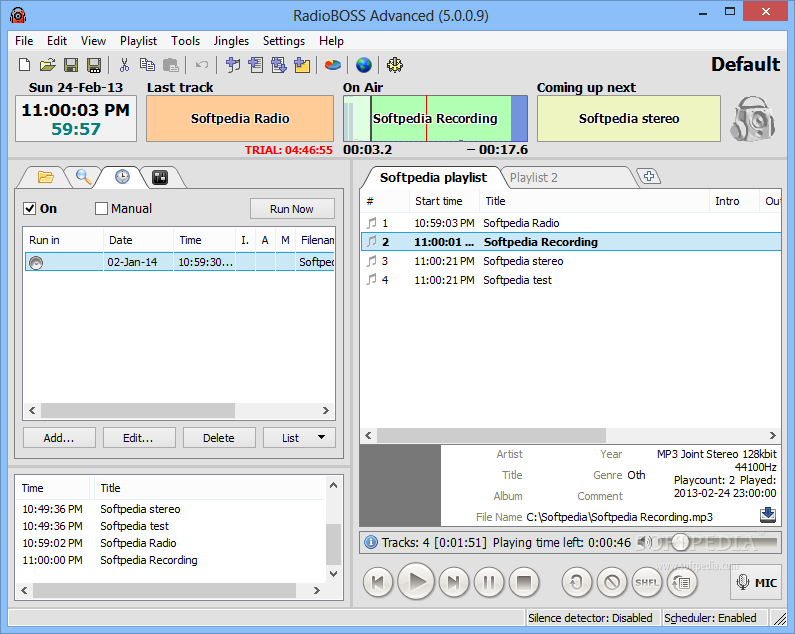795x634 pixels.
Task: Click the scheduler list right scroll arrow
Action: click(x=326, y=410)
